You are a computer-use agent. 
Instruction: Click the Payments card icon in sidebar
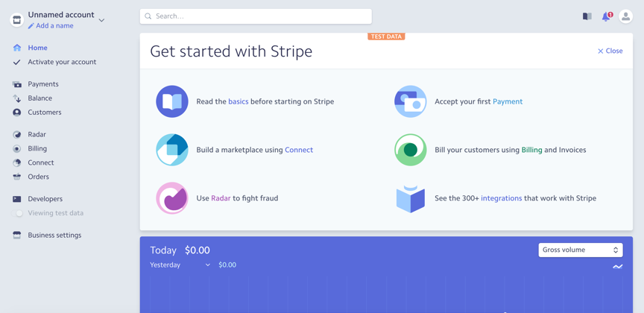17,84
